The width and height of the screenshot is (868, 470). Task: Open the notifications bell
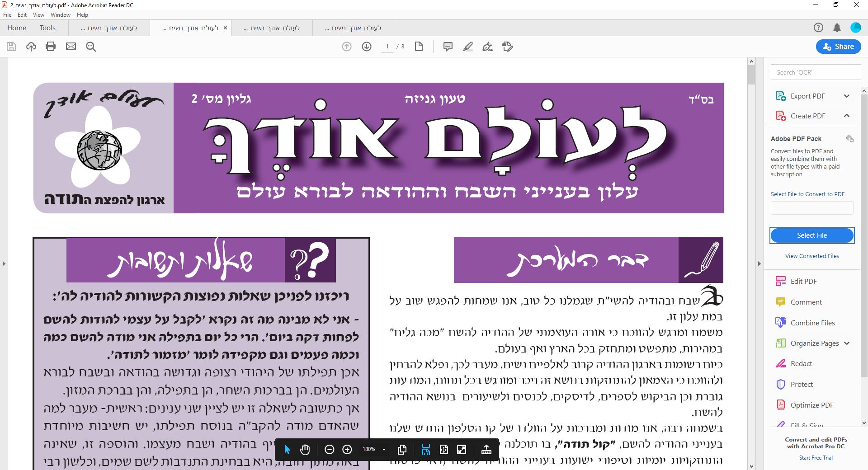[837, 28]
